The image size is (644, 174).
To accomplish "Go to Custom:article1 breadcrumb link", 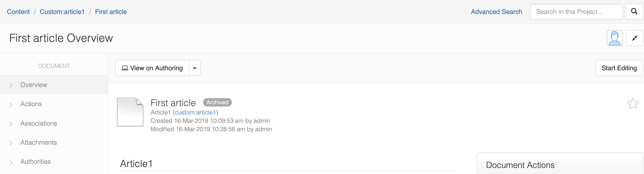I will (x=62, y=12).
